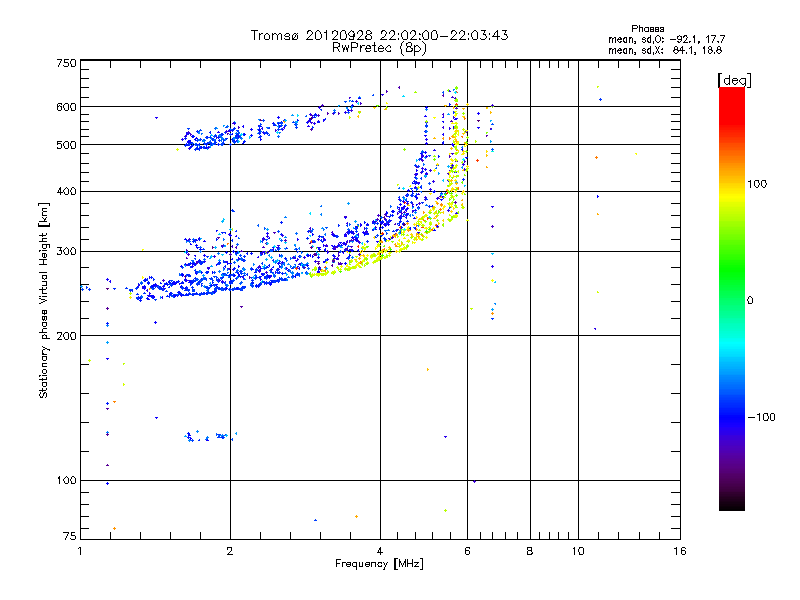The width and height of the screenshot is (800, 600).
Task: Click the x-axis '1' tick label
Action: [x=80, y=551]
